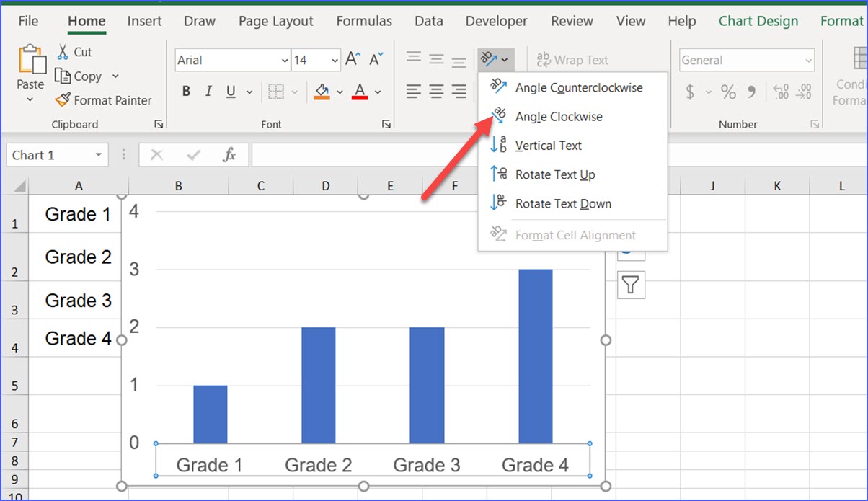Switch to the Chart Design tab
Viewport: 868px width, 501px height.
[x=758, y=21]
